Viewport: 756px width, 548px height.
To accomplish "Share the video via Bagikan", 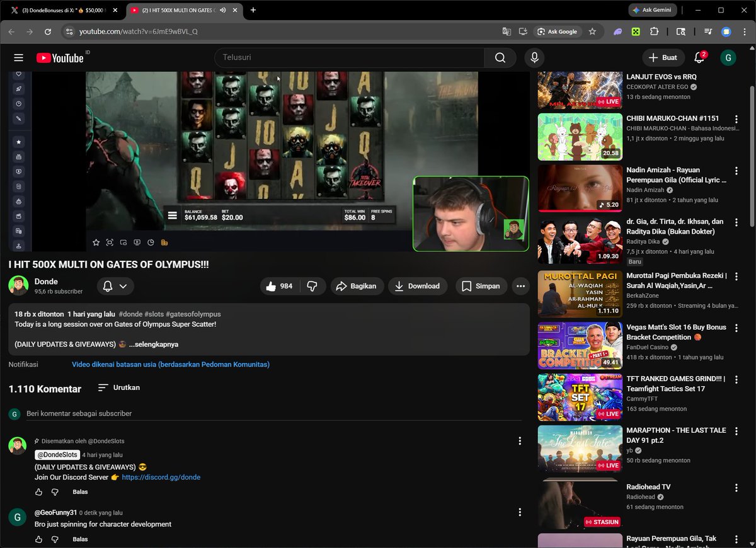I will pos(356,286).
